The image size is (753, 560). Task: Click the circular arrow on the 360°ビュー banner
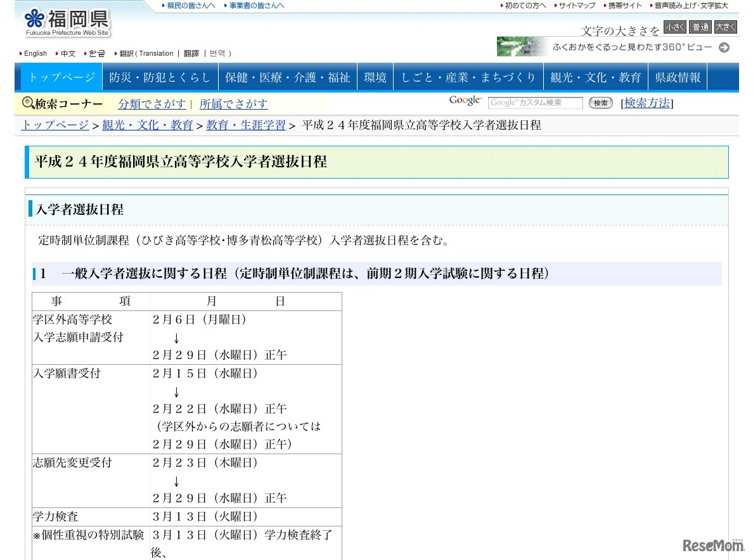click(723, 47)
